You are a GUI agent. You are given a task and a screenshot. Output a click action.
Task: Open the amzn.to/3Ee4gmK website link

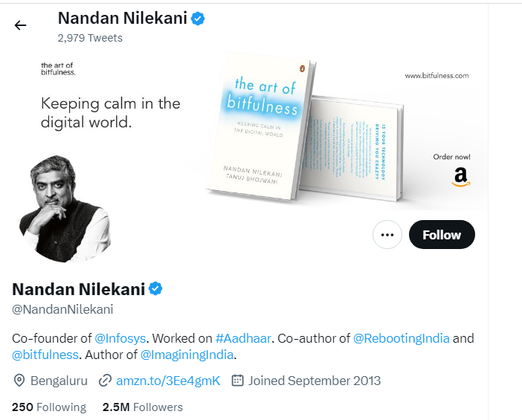pyautogui.click(x=168, y=381)
